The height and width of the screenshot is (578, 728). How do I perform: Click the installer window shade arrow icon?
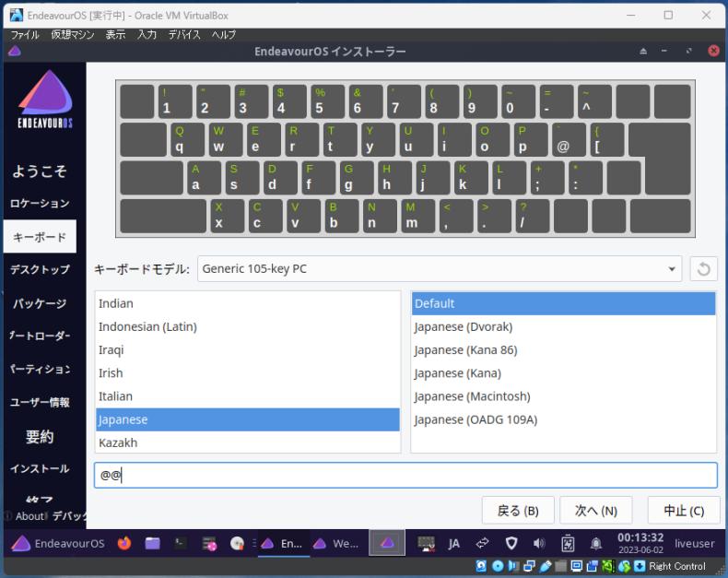click(x=643, y=51)
